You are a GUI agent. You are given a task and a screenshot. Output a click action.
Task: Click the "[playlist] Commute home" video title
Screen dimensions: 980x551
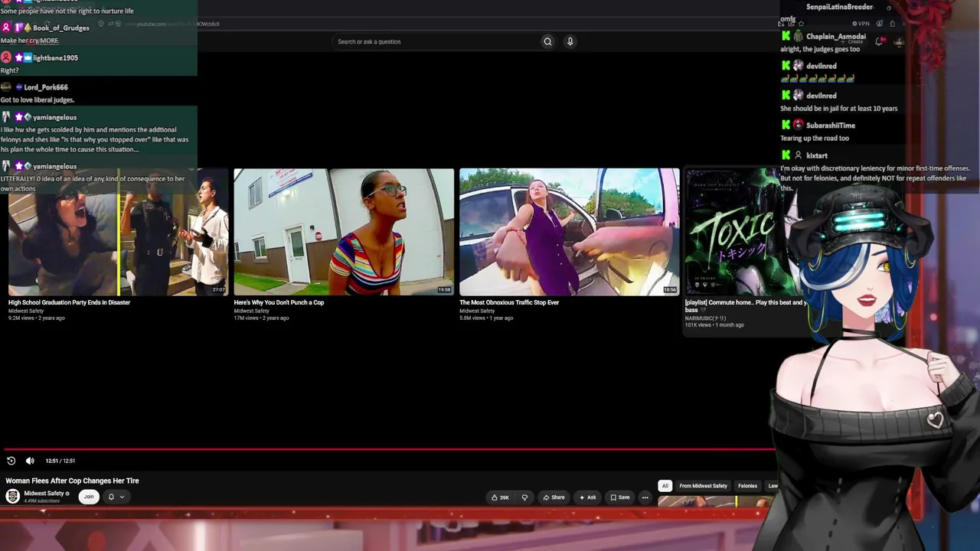point(746,306)
